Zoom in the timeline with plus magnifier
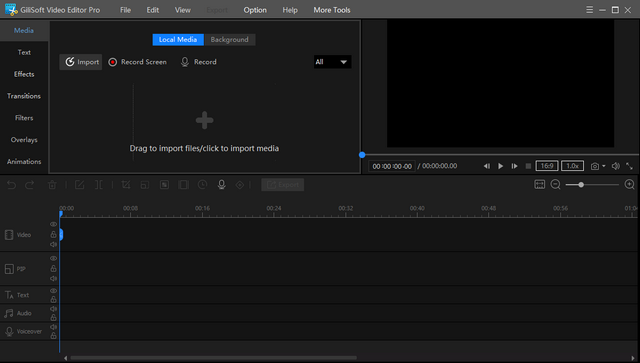640x363 pixels. (629, 185)
